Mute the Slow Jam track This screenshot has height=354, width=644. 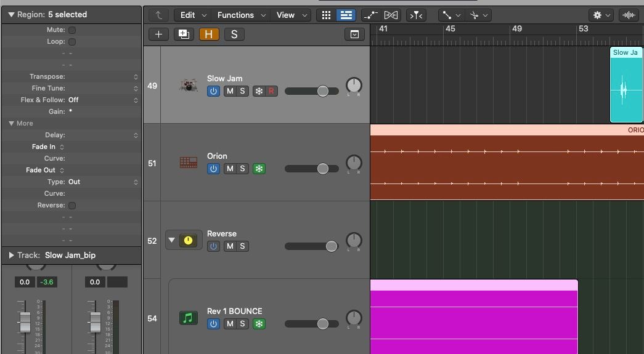[230, 91]
